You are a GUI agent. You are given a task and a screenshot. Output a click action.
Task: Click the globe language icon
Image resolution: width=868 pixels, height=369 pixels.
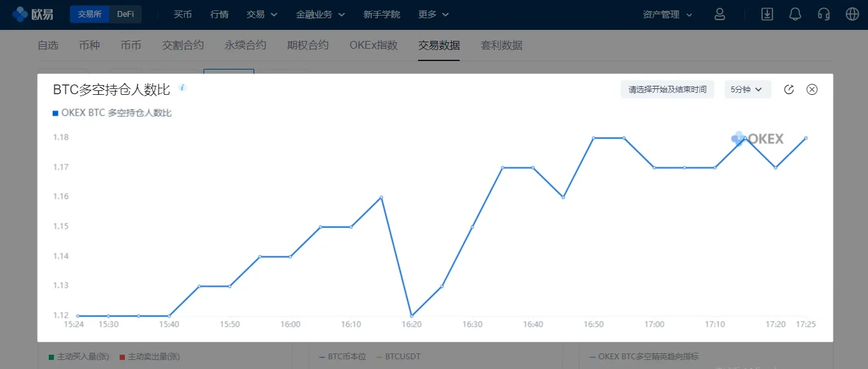(x=852, y=14)
